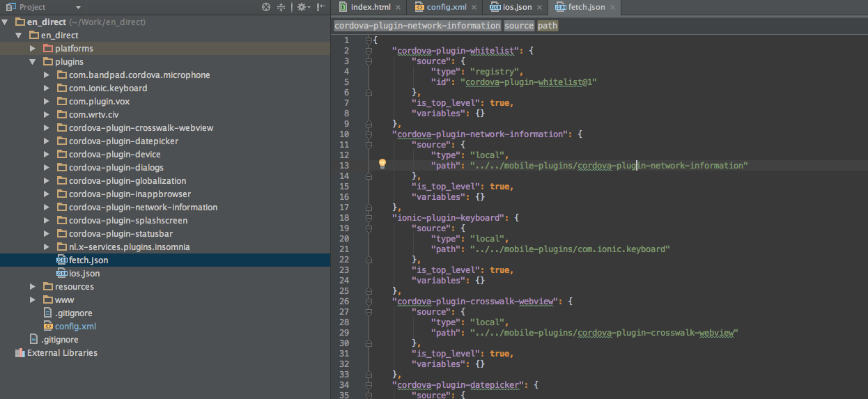The image size is (868, 399).
Task: Click the source breadcrumb
Action: point(519,26)
